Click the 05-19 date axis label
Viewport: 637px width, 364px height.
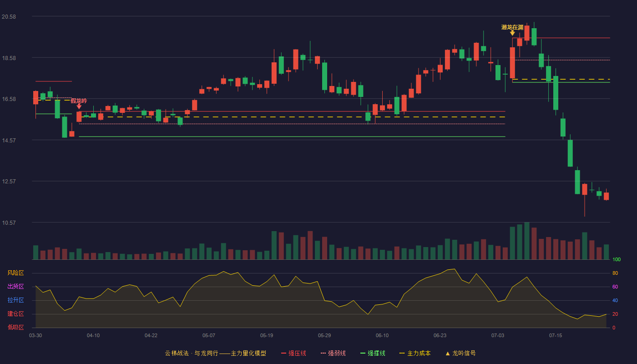pos(267,335)
